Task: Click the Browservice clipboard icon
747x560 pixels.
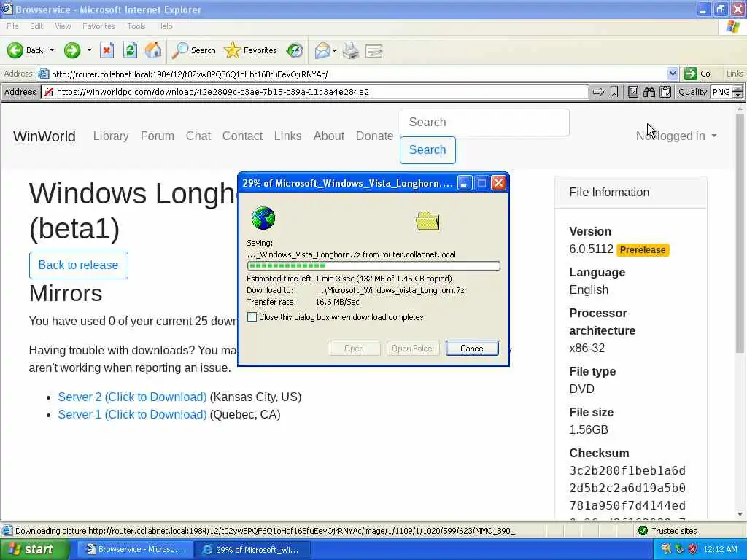Action: [665, 92]
